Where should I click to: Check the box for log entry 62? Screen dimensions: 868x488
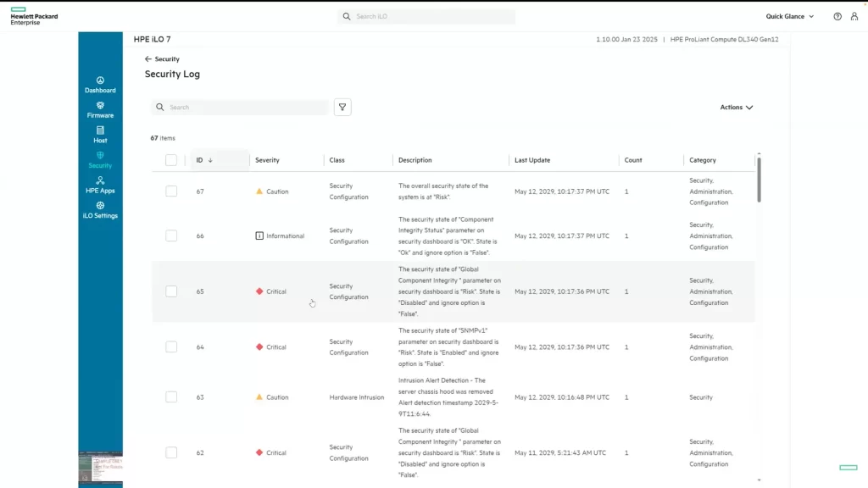[171, 452]
